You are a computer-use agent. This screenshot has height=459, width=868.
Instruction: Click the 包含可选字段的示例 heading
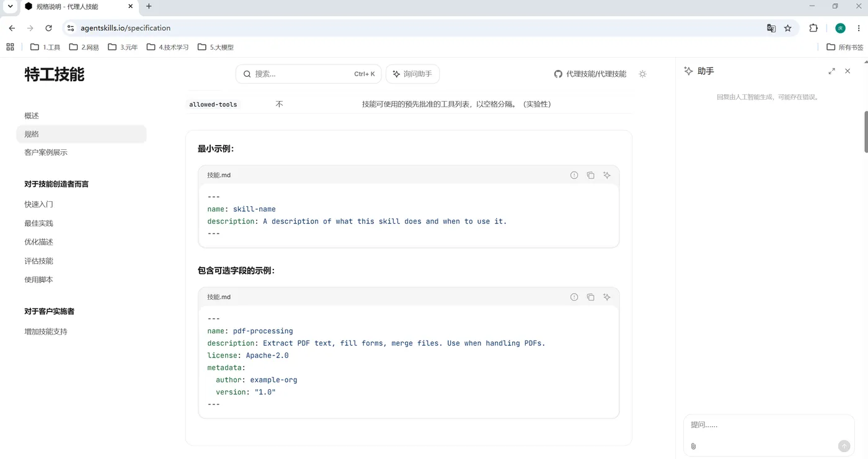[x=236, y=271]
